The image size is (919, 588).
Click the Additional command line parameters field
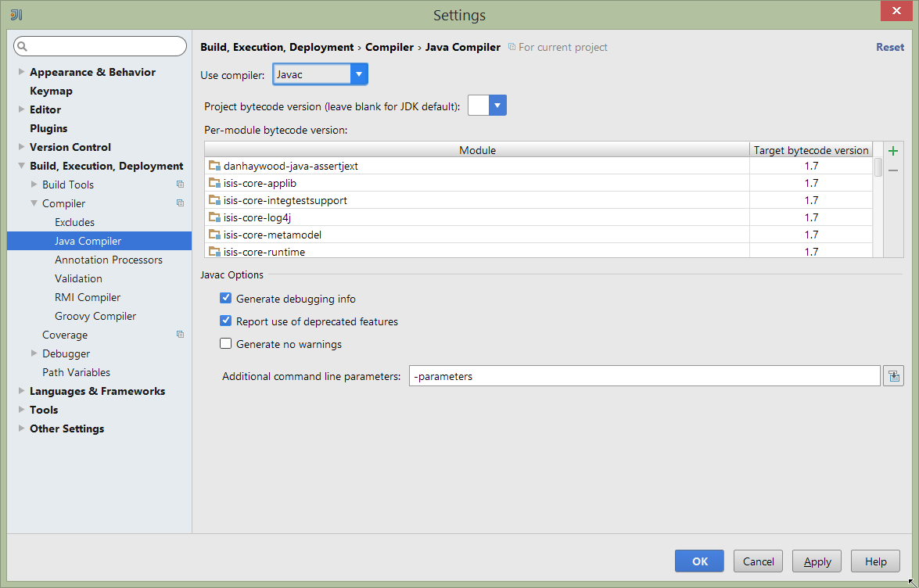point(644,376)
